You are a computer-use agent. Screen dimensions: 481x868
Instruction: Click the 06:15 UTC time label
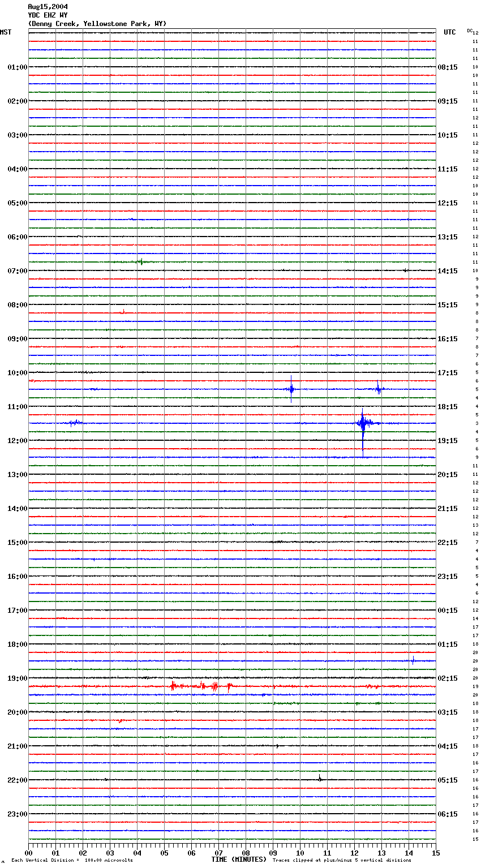[x=448, y=814]
